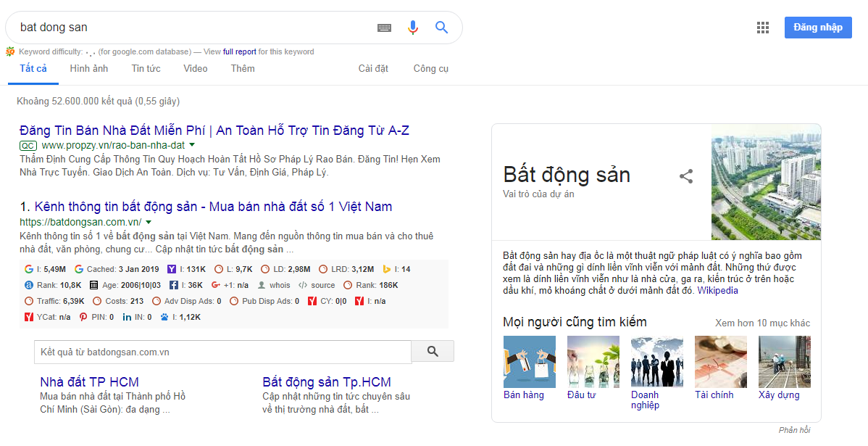Click the batdongsan.com.vn site search button
Image resolution: width=868 pixels, height=446 pixels.
pos(433,351)
